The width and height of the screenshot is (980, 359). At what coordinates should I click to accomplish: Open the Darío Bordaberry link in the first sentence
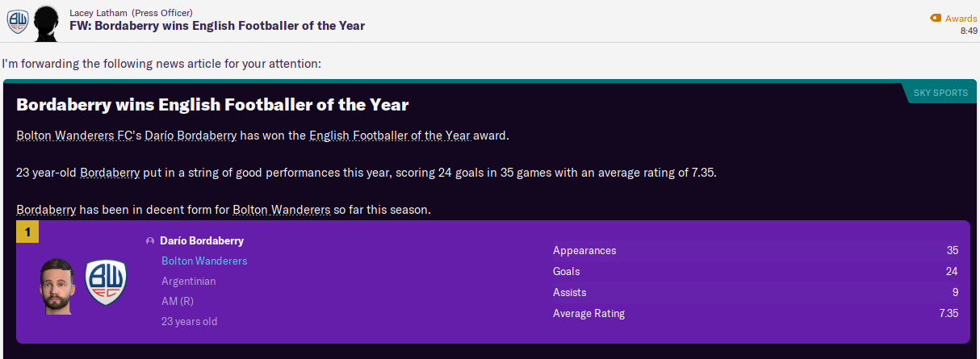191,136
